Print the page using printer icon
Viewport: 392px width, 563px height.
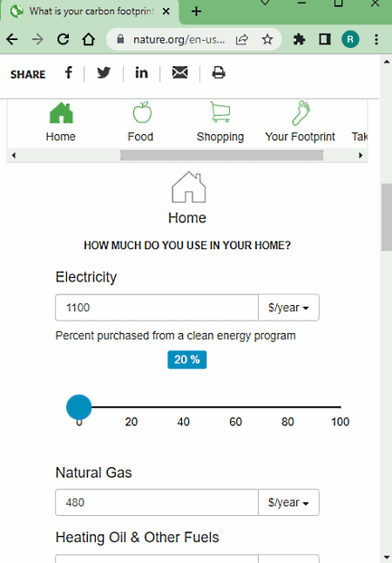click(x=219, y=73)
